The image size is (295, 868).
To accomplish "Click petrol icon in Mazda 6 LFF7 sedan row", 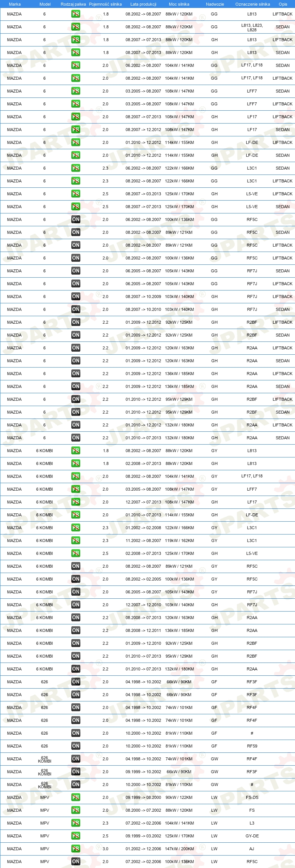I will click(x=75, y=91).
